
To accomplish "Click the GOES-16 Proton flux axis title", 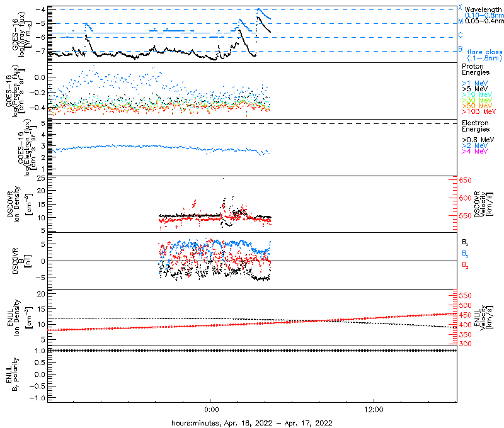I will point(15,91).
